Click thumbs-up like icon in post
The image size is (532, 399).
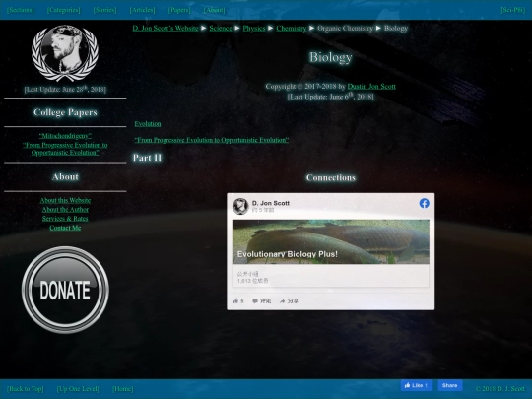click(x=235, y=300)
